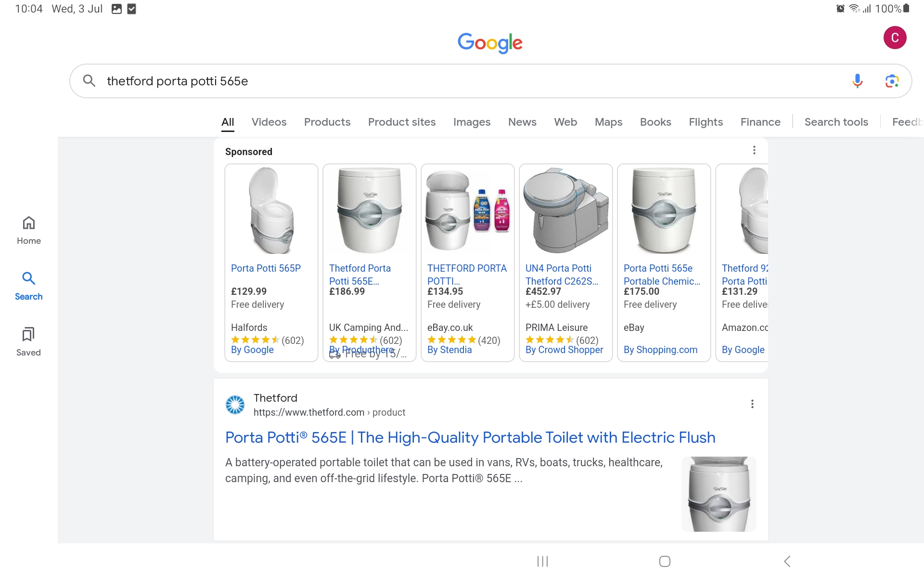Tap the recent apps navigation button
The height and width of the screenshot is (578, 924).
click(542, 561)
